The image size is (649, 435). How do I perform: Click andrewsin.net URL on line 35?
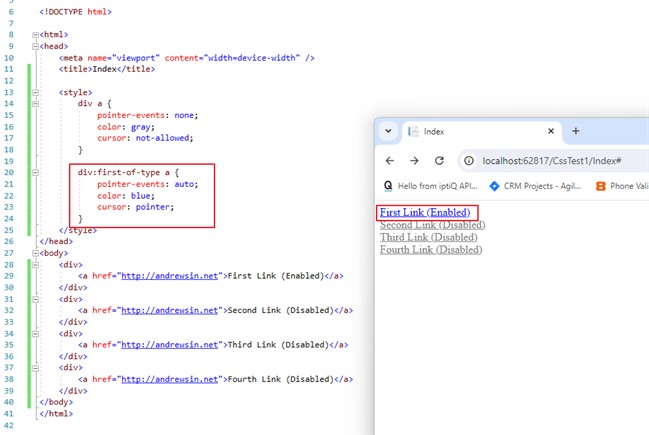pyautogui.click(x=170, y=345)
